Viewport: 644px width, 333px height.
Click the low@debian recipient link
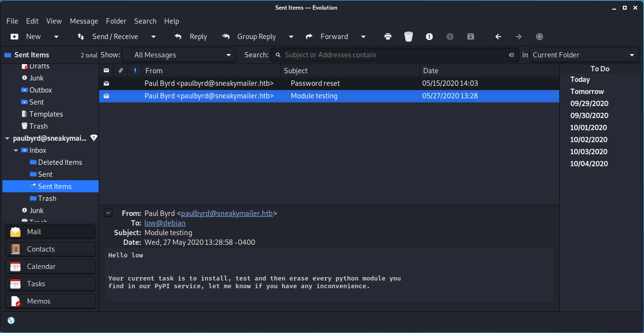pyautogui.click(x=165, y=223)
